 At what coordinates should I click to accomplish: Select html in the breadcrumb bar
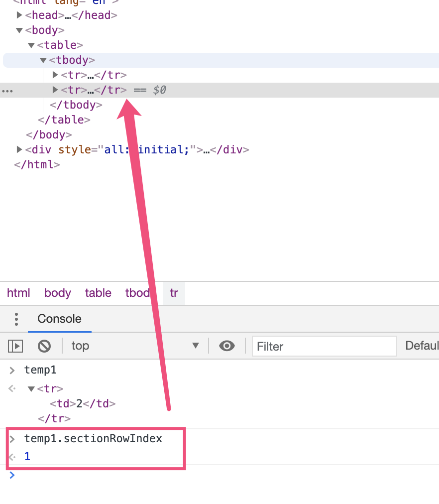click(x=18, y=293)
